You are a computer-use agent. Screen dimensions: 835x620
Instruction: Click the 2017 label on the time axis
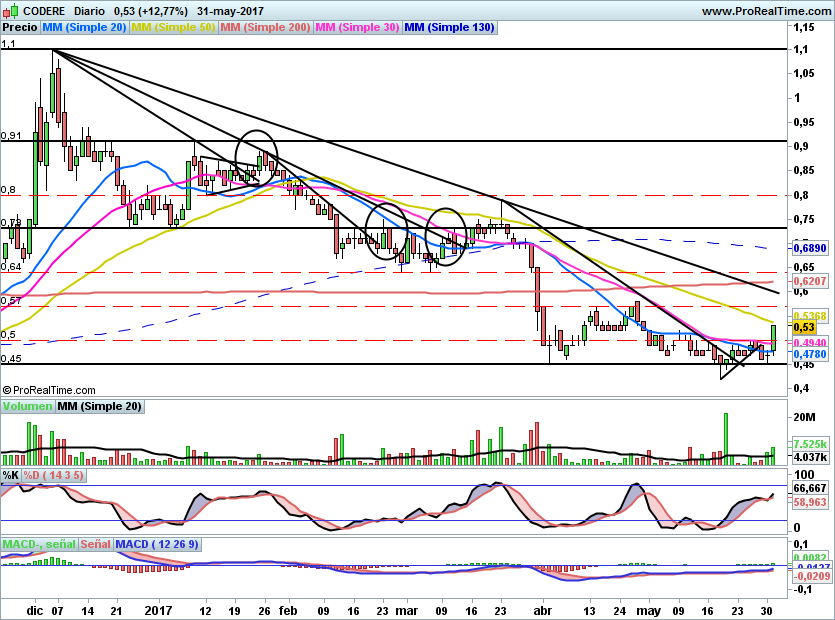click(159, 608)
